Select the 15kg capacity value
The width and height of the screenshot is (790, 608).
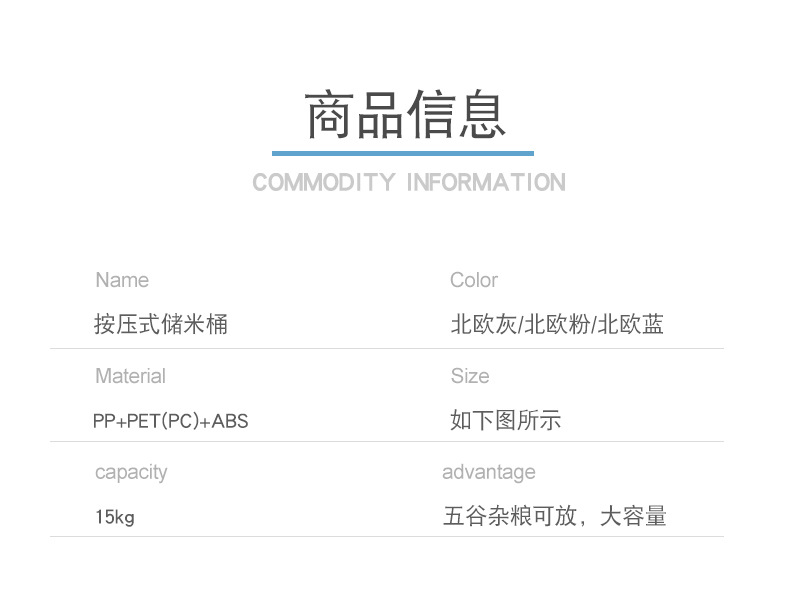pos(114,517)
